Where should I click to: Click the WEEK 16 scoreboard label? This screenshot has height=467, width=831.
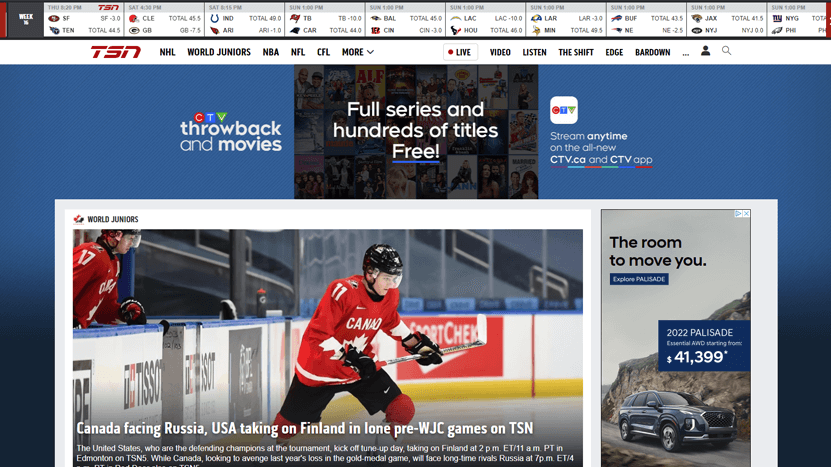25,20
